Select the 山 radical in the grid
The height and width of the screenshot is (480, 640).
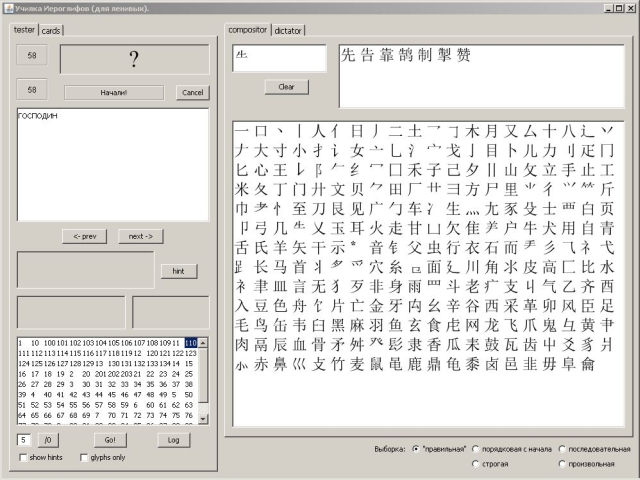[511, 170]
